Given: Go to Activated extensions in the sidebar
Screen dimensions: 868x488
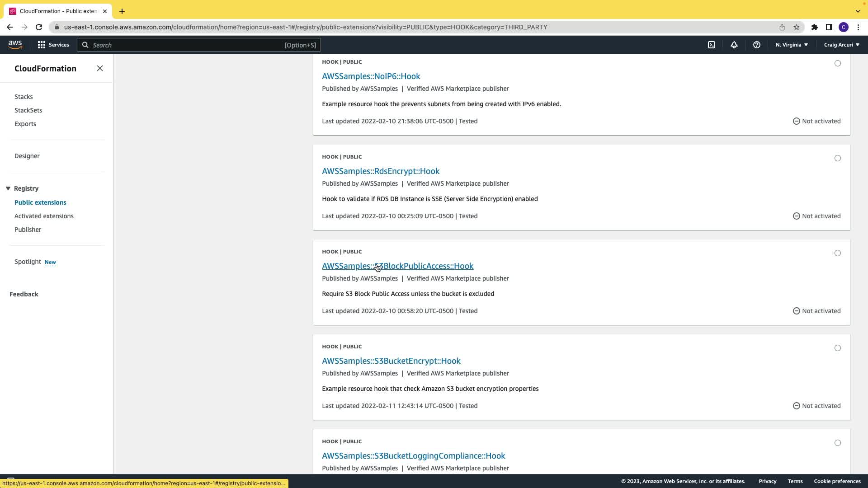Looking at the screenshot, I should tap(44, 216).
